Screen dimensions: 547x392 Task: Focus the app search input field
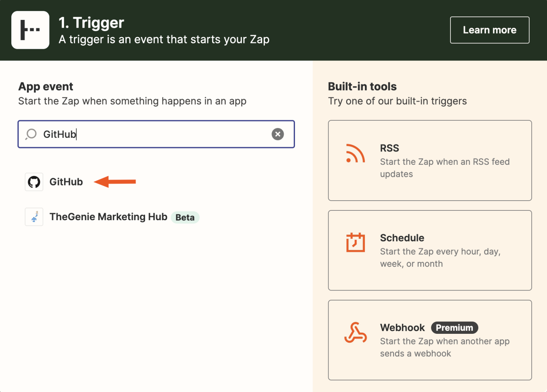coord(156,134)
